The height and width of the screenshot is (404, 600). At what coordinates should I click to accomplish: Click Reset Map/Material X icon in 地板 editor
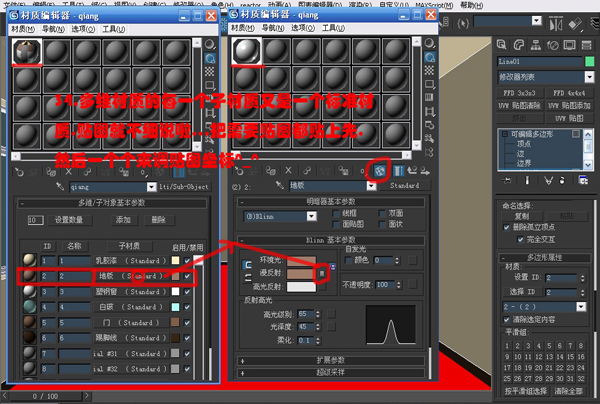click(x=288, y=171)
